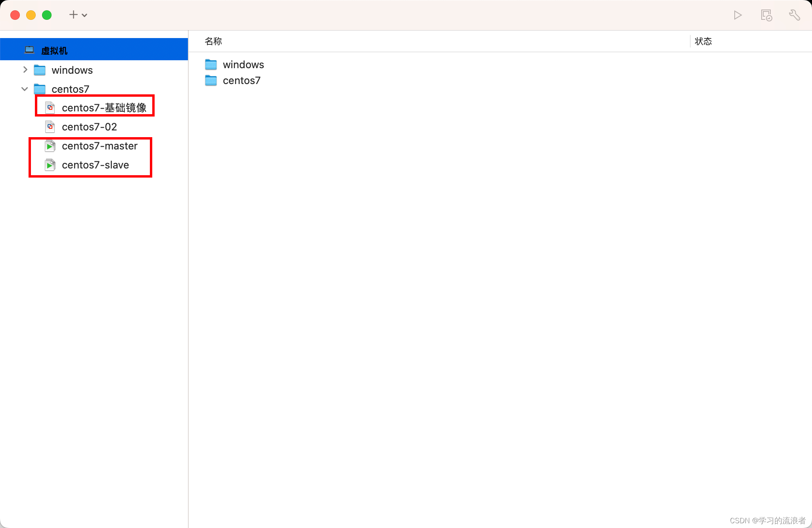Screen dimensions: 812x528
Task: Click the centos7-基础镜像 VM file icon
Action: click(x=50, y=108)
